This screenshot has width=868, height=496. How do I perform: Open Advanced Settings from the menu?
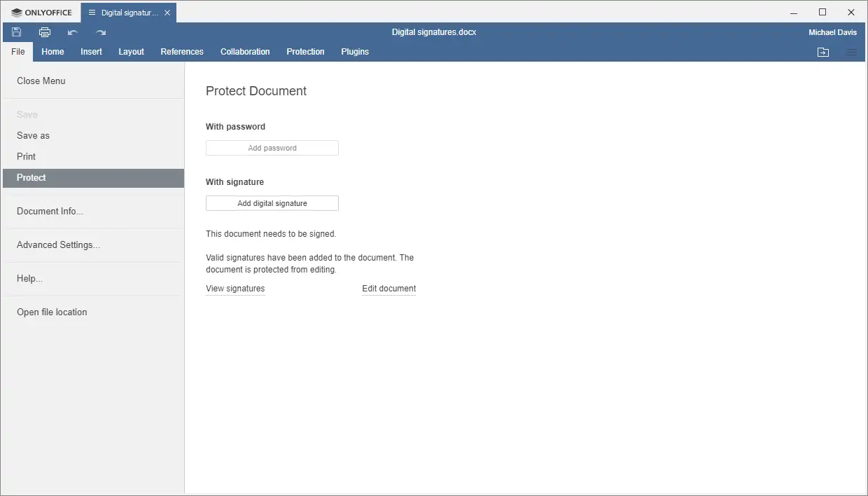(x=58, y=245)
